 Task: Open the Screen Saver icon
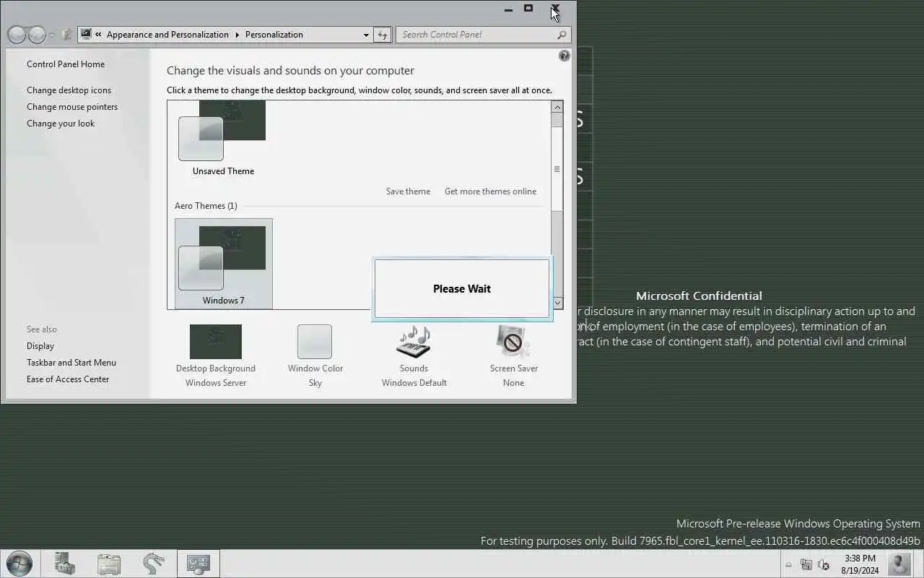click(513, 341)
